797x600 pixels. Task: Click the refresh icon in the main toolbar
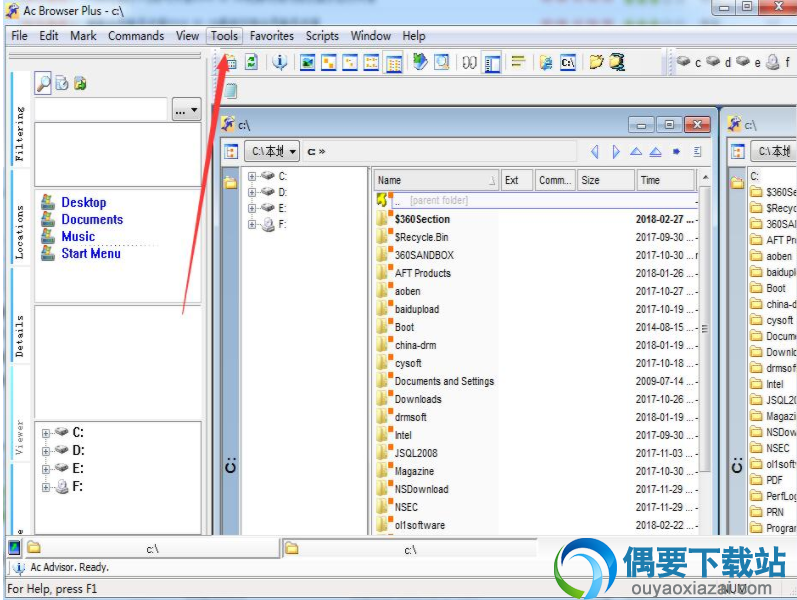[x=252, y=63]
